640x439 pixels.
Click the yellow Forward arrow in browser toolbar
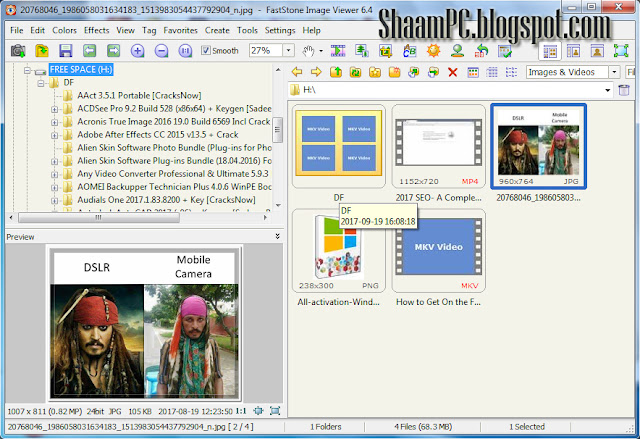pyautogui.click(x=316, y=72)
